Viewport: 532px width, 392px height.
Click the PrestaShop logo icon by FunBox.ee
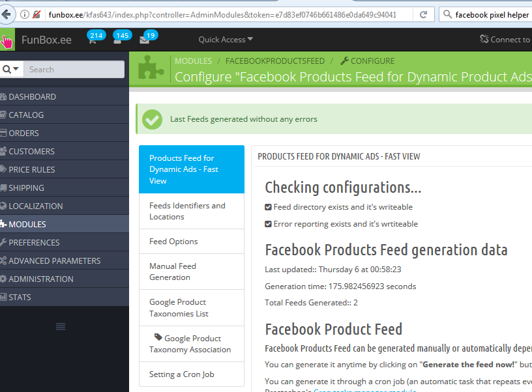[7, 40]
